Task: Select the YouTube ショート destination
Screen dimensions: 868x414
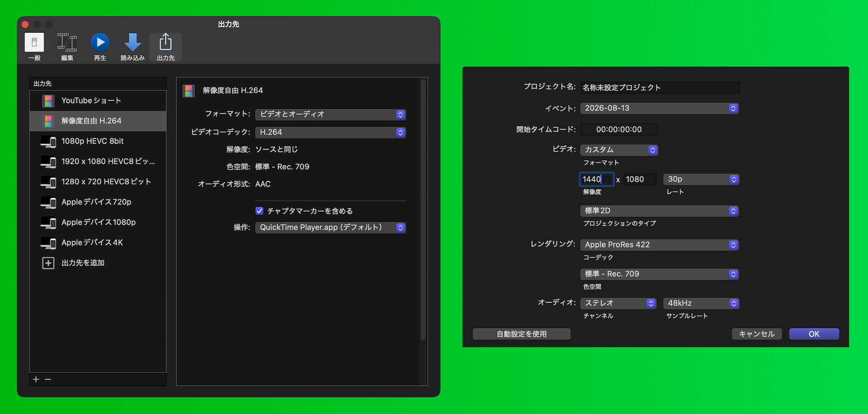Action: tap(98, 101)
